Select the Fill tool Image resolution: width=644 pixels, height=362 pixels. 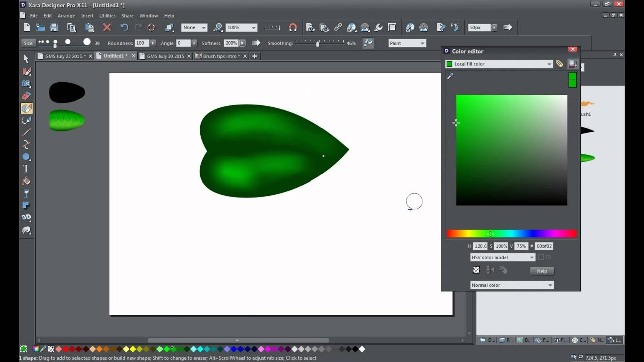click(x=26, y=181)
